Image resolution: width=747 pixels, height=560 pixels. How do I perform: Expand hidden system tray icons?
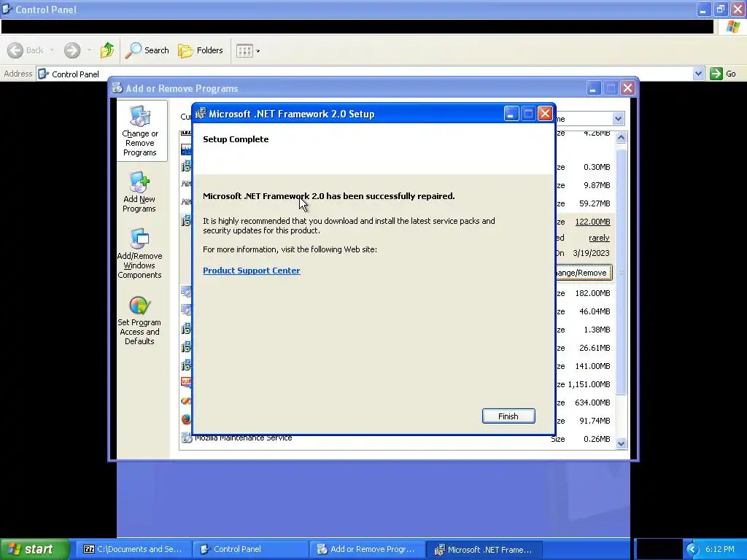point(692,550)
